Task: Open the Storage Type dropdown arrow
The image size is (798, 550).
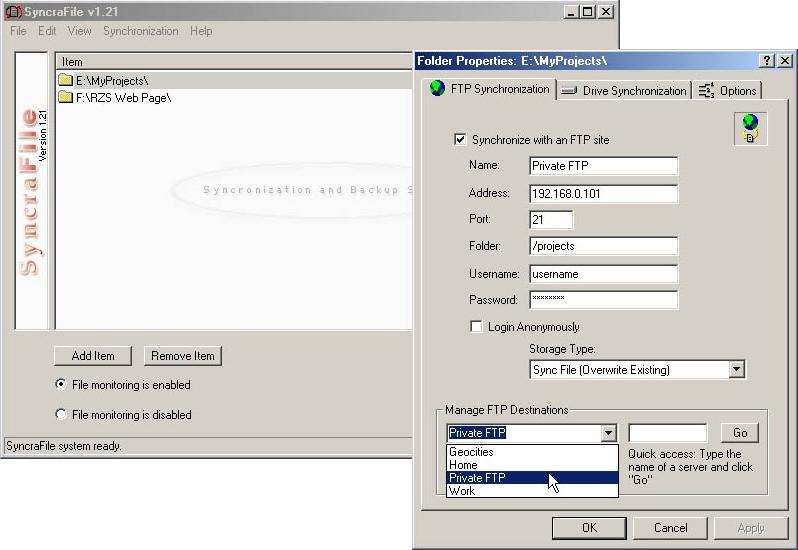Action: 736,369
